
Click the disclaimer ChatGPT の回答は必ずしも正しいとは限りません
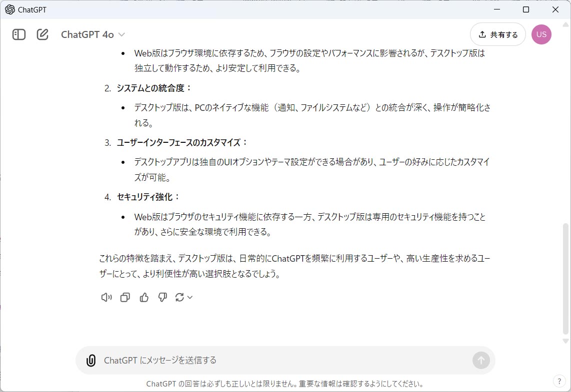[285, 384]
